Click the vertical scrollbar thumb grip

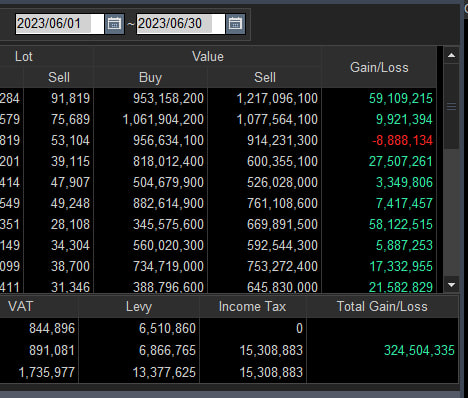452,107
